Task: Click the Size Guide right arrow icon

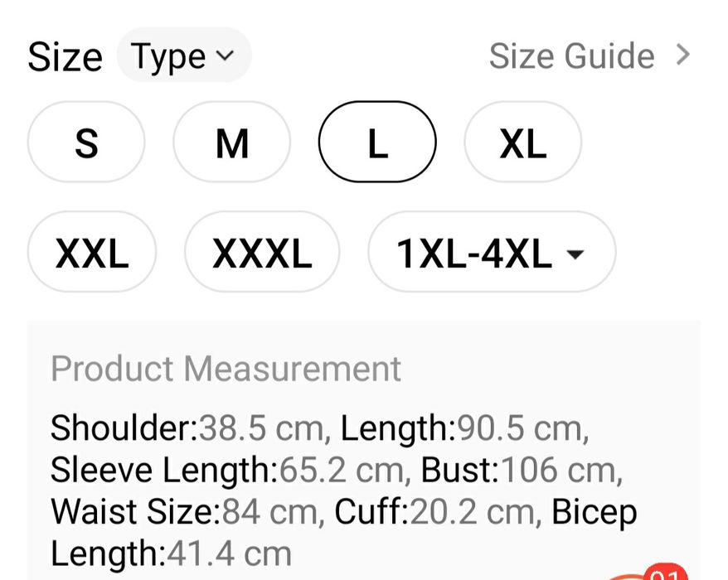Action: pos(683,56)
